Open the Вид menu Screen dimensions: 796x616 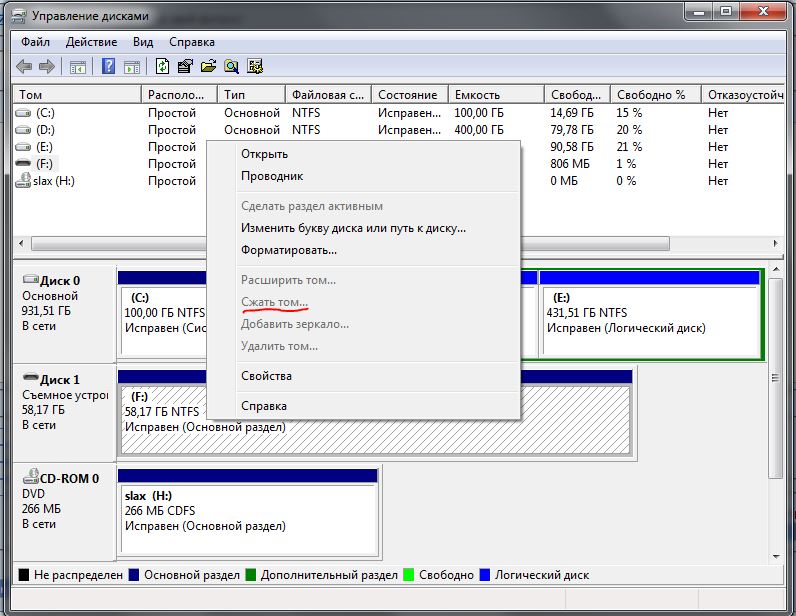point(143,42)
